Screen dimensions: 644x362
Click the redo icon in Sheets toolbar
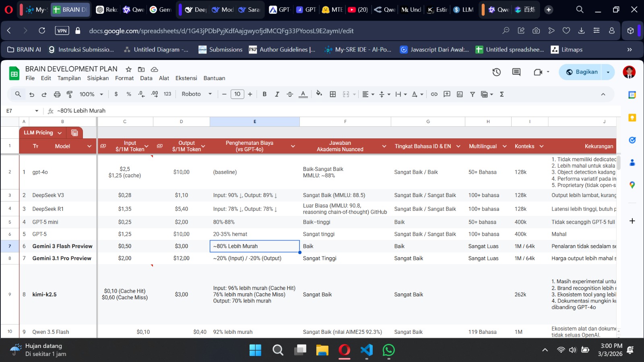pos(44,94)
